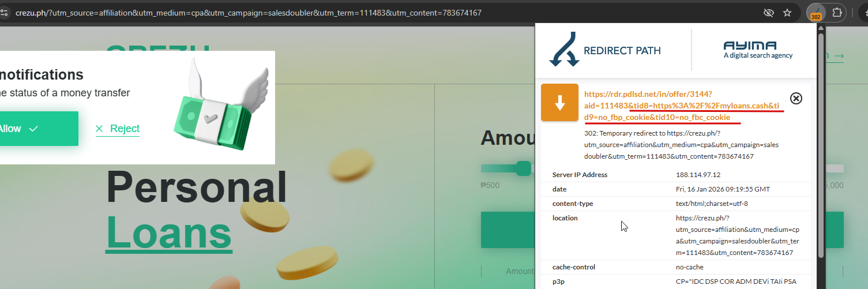Bookmark this page with the star icon
Screen dimensions: 868x289
tap(787, 13)
